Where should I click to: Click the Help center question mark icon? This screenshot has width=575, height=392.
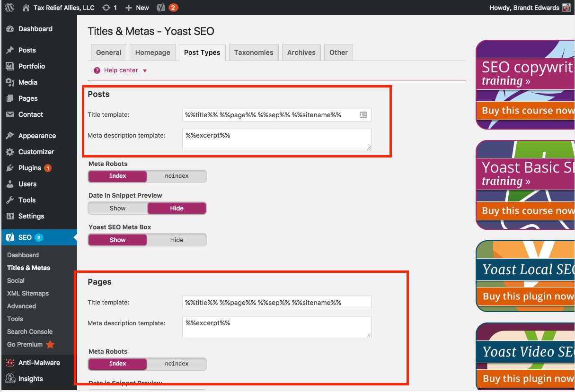click(97, 70)
